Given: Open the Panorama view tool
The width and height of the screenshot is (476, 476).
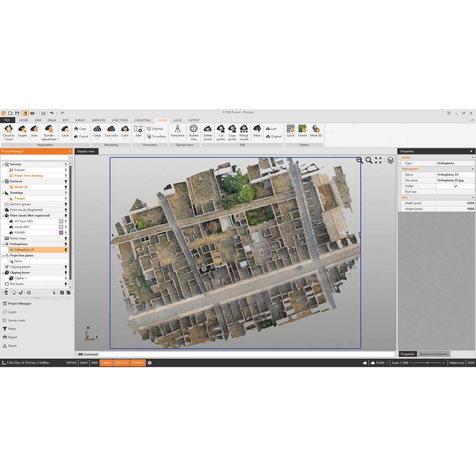Looking at the screenshot, I should (177, 131).
